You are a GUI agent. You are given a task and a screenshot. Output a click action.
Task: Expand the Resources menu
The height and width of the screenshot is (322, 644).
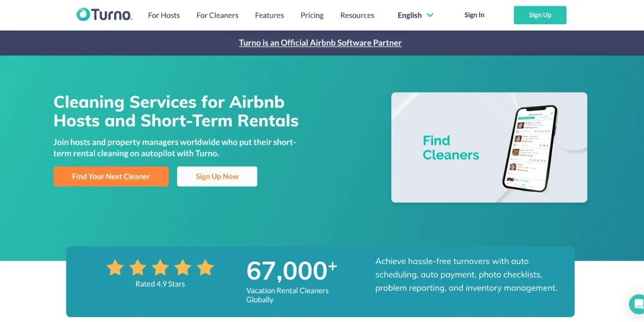pyautogui.click(x=357, y=15)
